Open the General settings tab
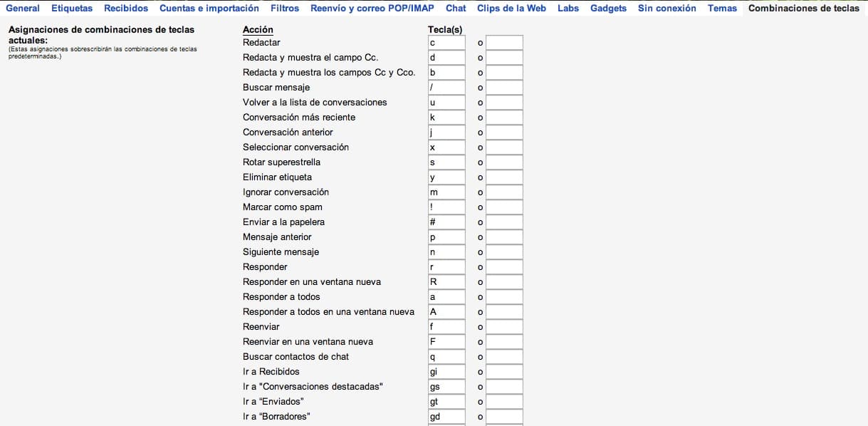868x426 pixels. coord(23,9)
